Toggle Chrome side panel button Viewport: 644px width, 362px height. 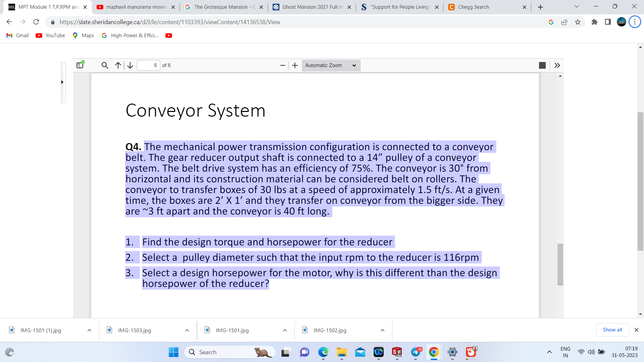608,22
